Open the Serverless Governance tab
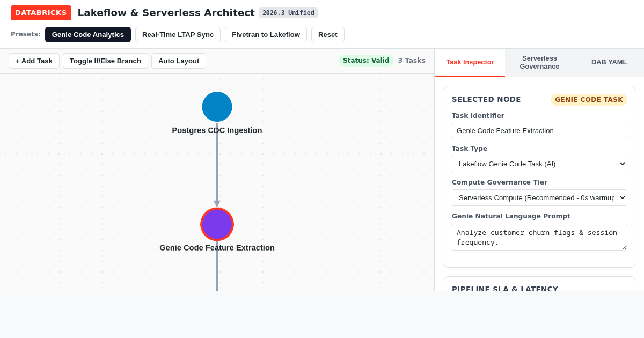This screenshot has width=644, height=338. 539,62
